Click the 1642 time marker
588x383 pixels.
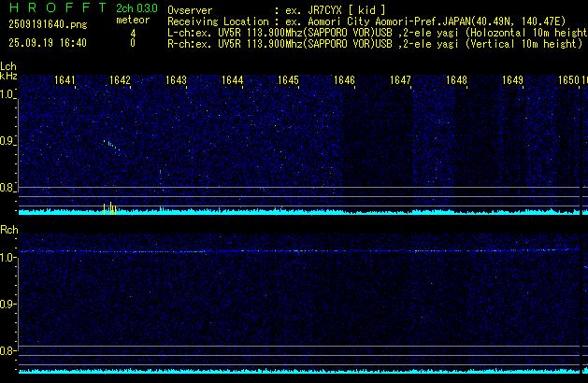pos(120,80)
